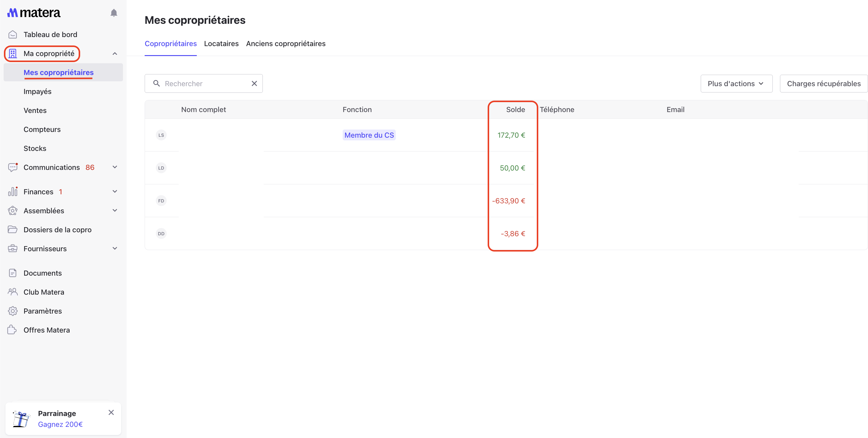Click the Paramètres gear icon
Image resolution: width=868 pixels, height=438 pixels.
point(12,311)
